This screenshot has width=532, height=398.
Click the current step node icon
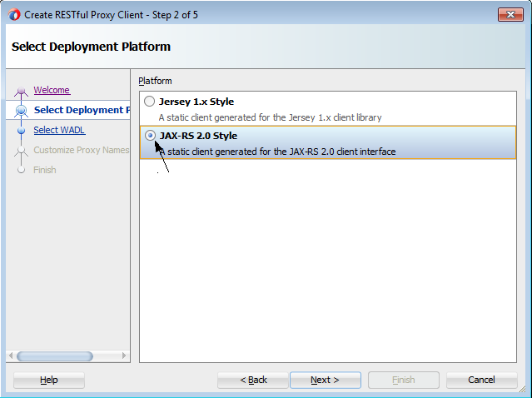pos(21,110)
